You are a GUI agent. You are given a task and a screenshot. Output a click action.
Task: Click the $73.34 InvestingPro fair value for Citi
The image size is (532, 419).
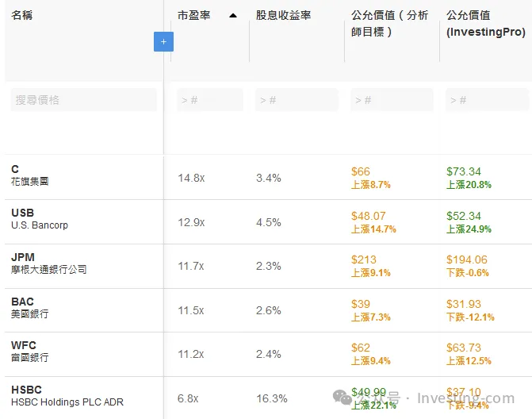click(x=463, y=171)
